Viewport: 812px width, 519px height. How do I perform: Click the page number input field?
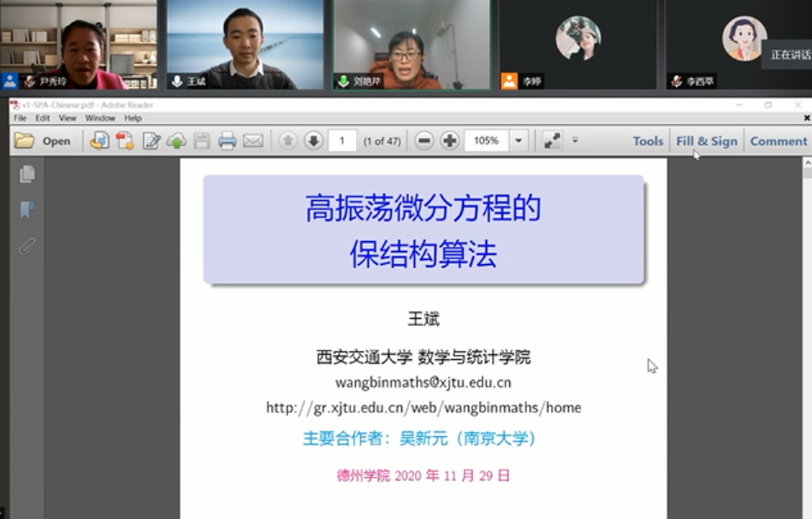coord(342,141)
